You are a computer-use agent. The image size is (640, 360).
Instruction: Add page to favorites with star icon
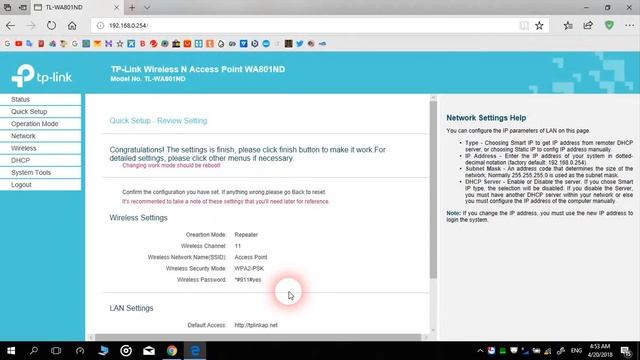point(539,25)
